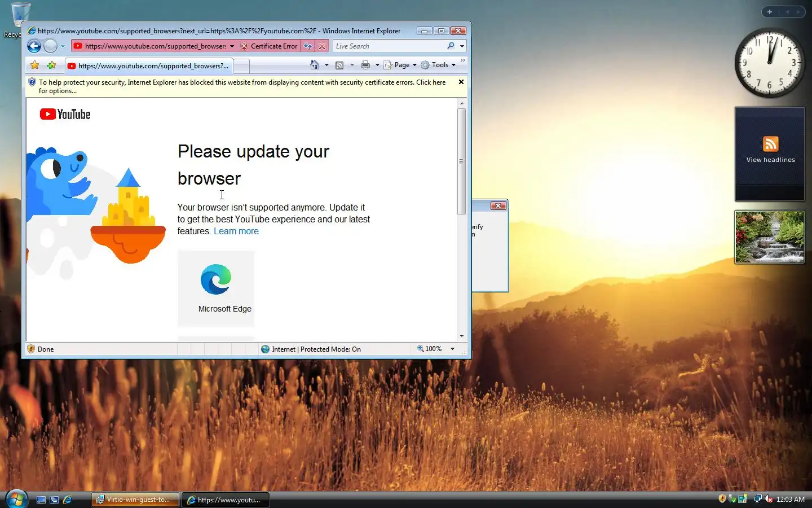
Task: Click the sidebar analog clock gadget
Action: (770, 63)
